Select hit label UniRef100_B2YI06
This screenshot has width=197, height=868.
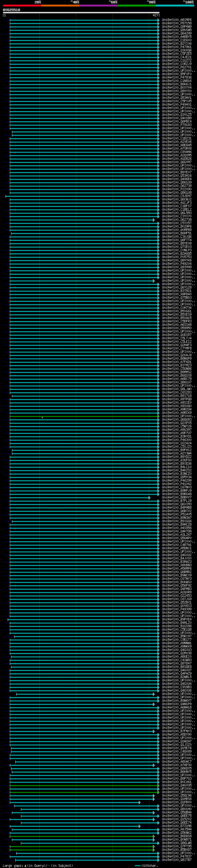(176, 43)
